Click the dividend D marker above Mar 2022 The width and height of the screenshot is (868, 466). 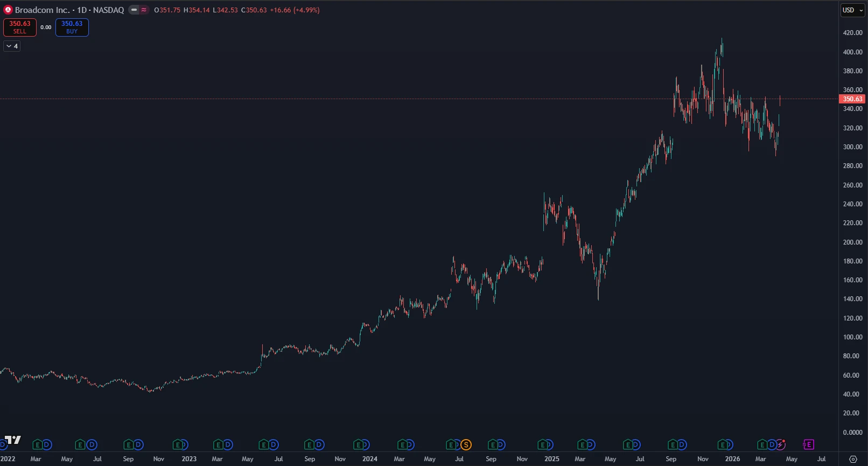pyautogui.click(x=47, y=444)
